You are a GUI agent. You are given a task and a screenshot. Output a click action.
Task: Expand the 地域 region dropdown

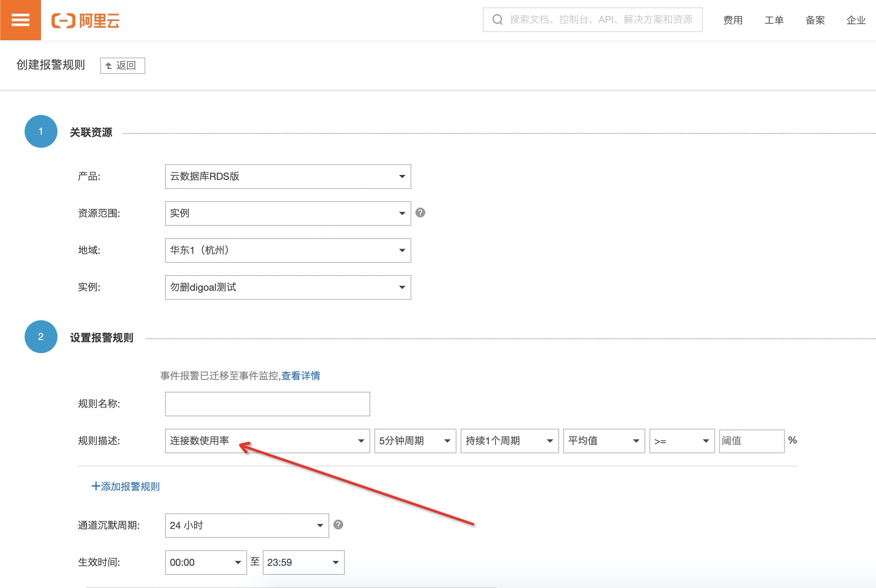click(287, 250)
